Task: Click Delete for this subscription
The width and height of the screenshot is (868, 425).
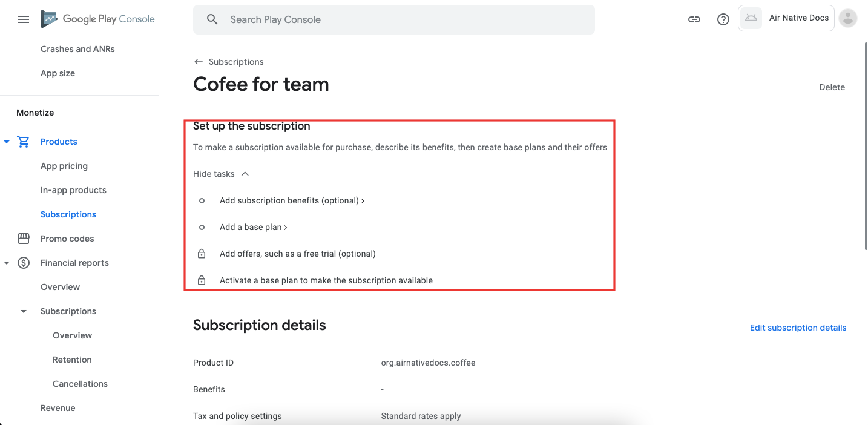Action: (832, 87)
